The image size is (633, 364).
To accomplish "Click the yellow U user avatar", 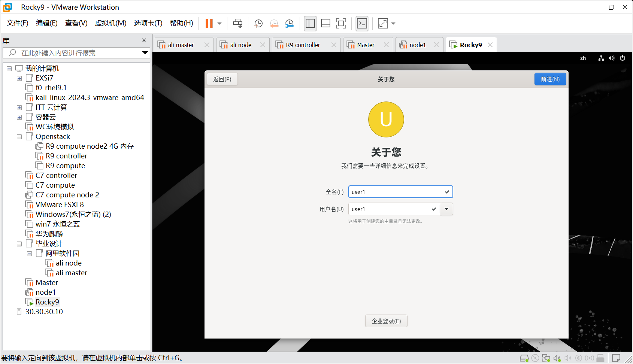I will coord(386,119).
